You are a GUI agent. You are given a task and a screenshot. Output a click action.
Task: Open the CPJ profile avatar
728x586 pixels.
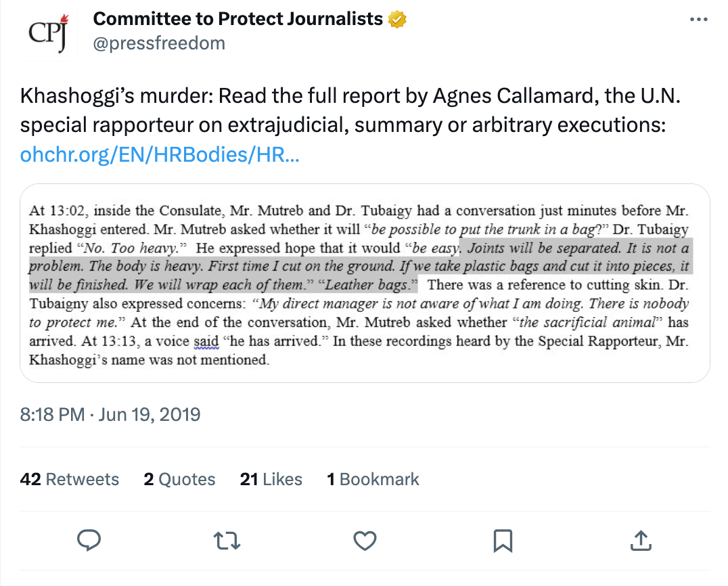[48, 32]
